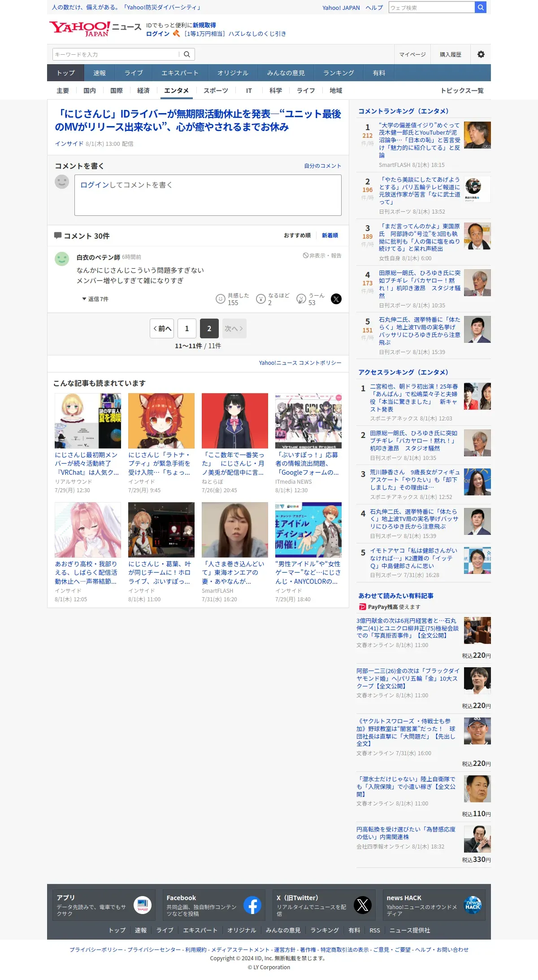Open ぶいすぽっ！ 情報流出 article thumbnail
538x980 pixels.
(308, 421)
